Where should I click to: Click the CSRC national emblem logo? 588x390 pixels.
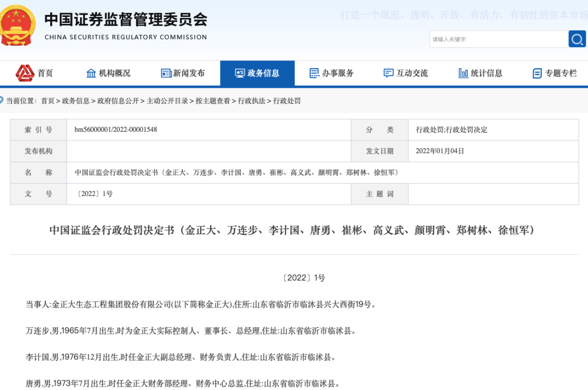[x=17, y=26]
